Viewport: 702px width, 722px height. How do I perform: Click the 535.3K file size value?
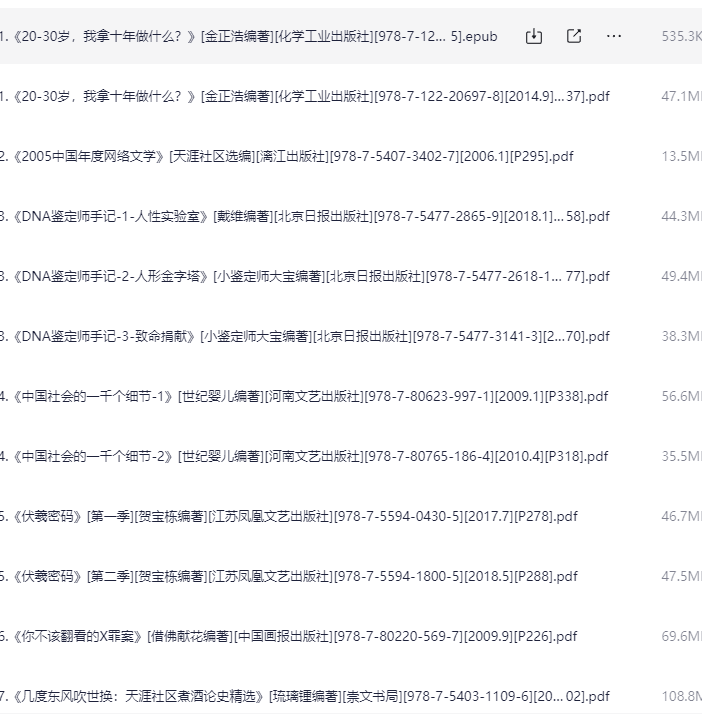pyautogui.click(x=681, y=36)
